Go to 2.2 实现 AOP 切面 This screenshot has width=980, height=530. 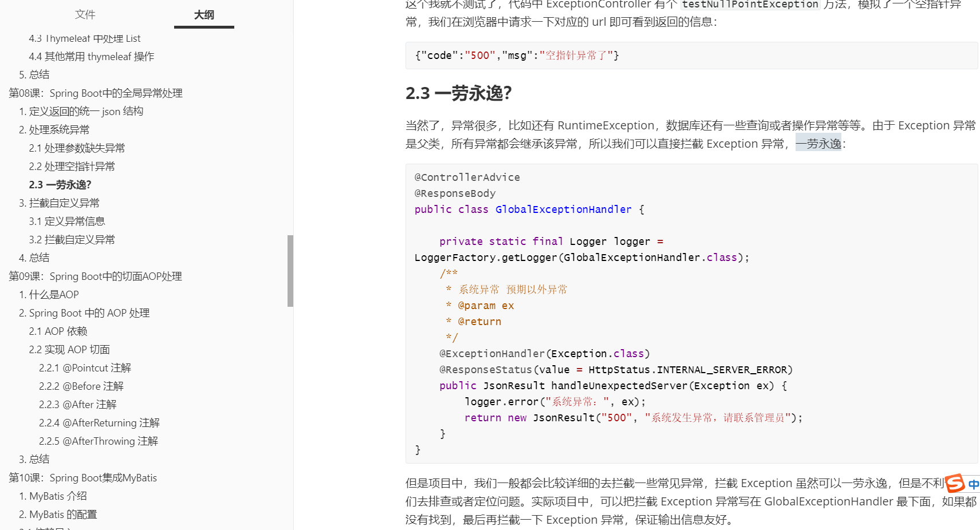point(69,350)
